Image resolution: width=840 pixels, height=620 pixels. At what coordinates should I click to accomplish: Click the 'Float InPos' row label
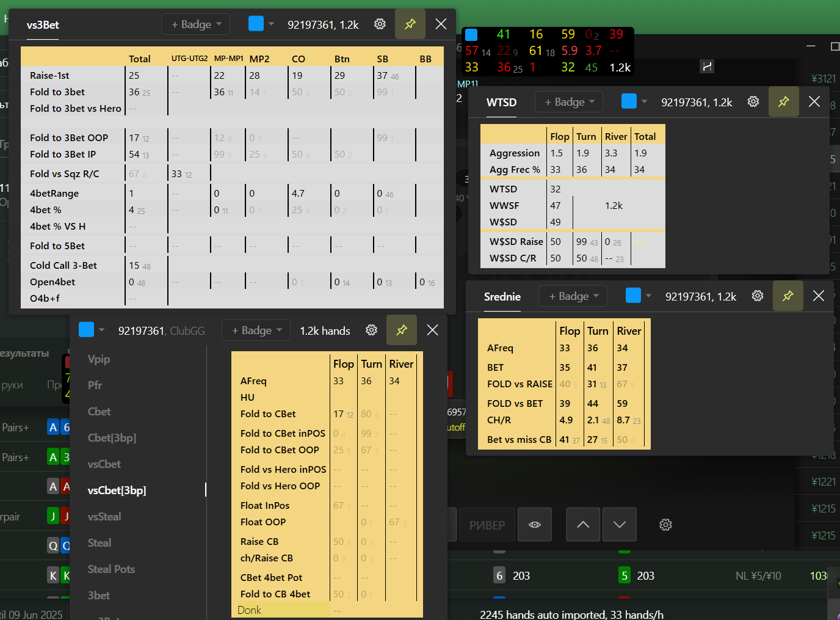point(265,506)
